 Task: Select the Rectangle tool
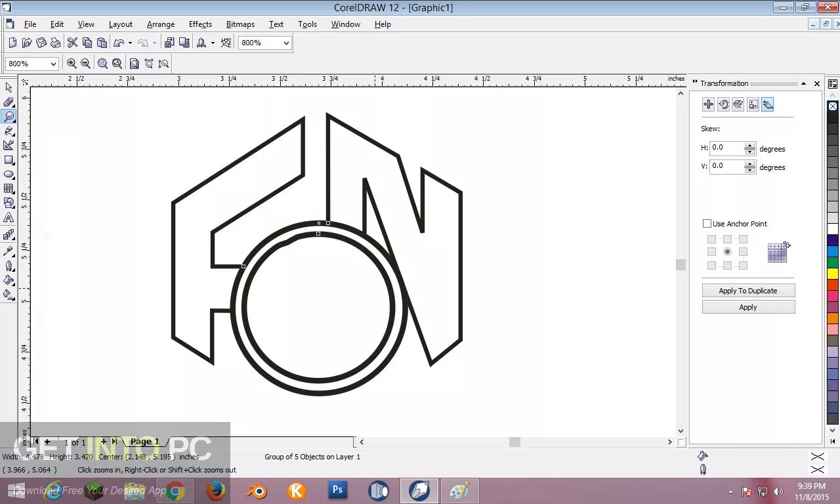[9, 159]
